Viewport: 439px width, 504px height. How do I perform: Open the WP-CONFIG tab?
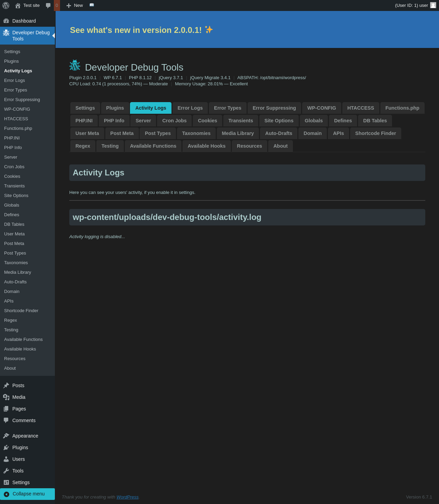pyautogui.click(x=321, y=108)
